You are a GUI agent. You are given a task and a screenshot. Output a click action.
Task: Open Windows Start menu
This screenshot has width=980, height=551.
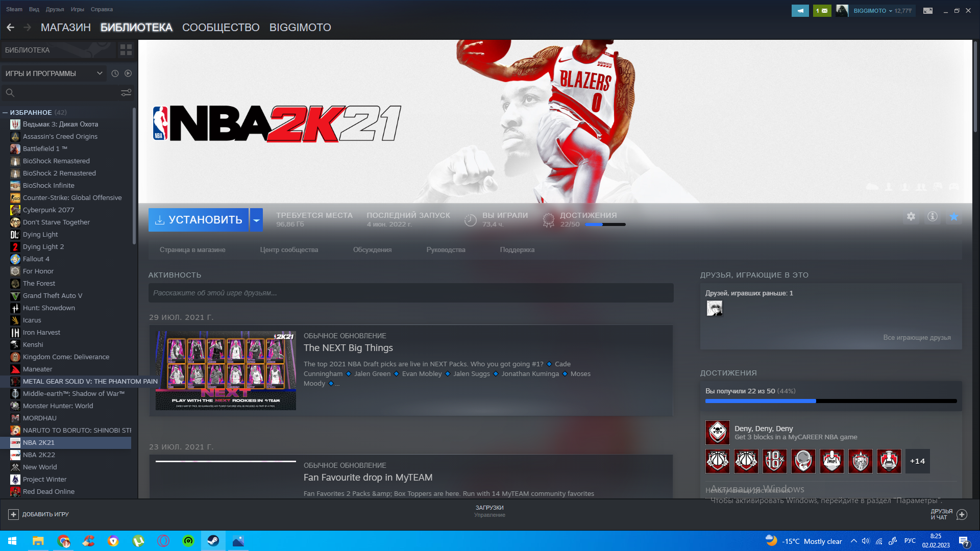(x=12, y=541)
